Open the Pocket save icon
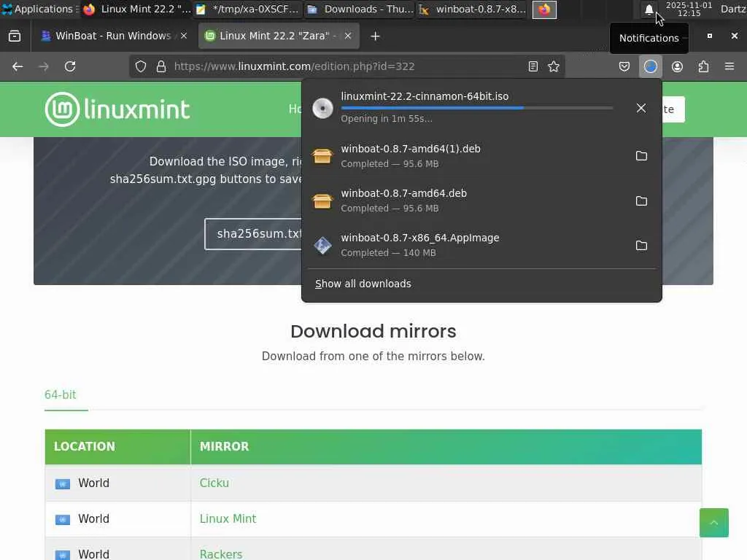Image resolution: width=747 pixels, height=560 pixels. point(624,66)
